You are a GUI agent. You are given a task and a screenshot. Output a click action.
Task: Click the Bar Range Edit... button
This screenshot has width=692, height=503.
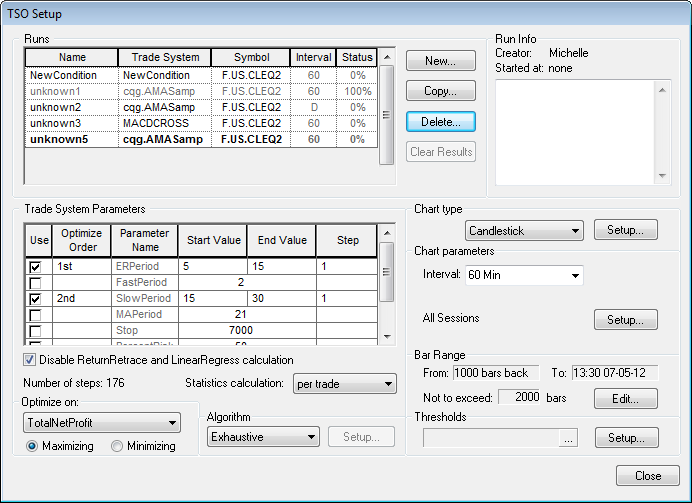tap(626, 399)
